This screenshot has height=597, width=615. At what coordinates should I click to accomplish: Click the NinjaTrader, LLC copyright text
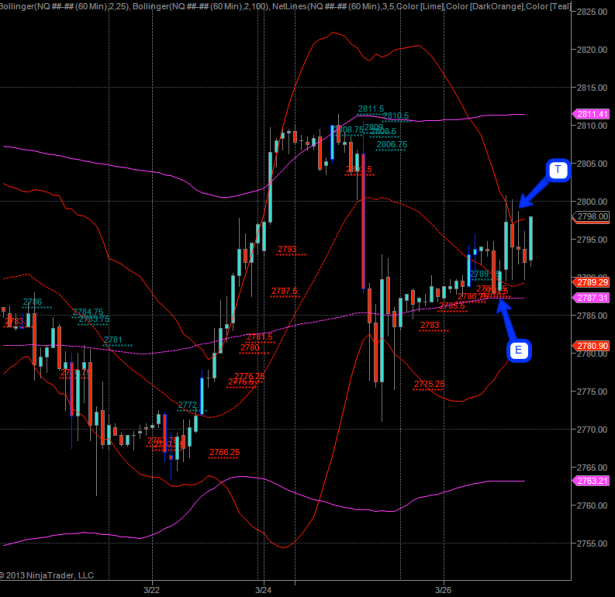(48, 574)
